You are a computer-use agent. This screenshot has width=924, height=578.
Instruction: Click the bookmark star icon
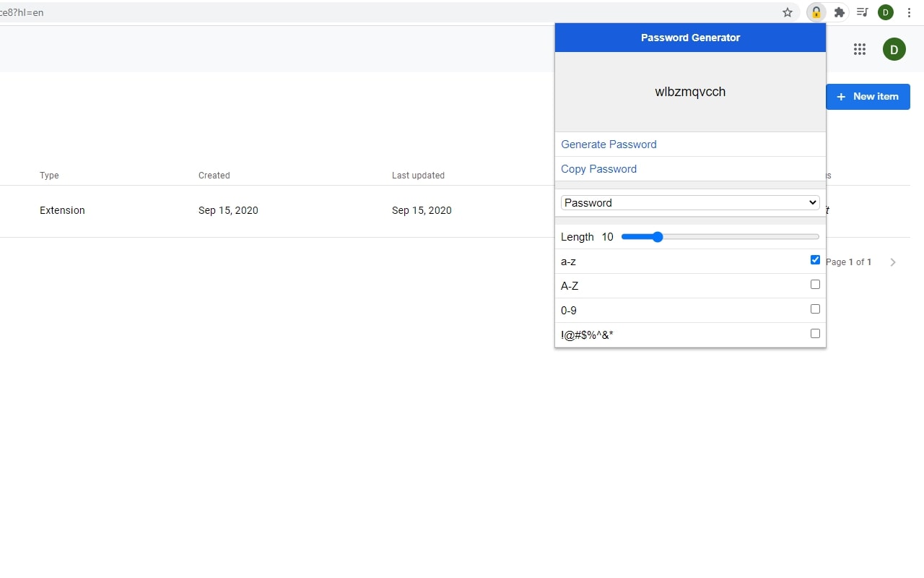coord(788,12)
